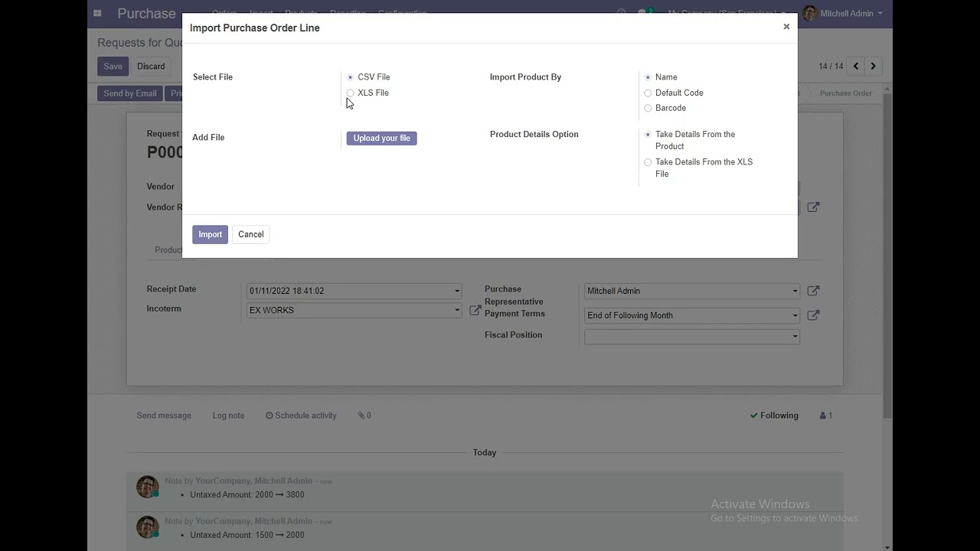This screenshot has width=980, height=551.
Task: Click the Purchase Order status stage
Action: click(x=845, y=93)
